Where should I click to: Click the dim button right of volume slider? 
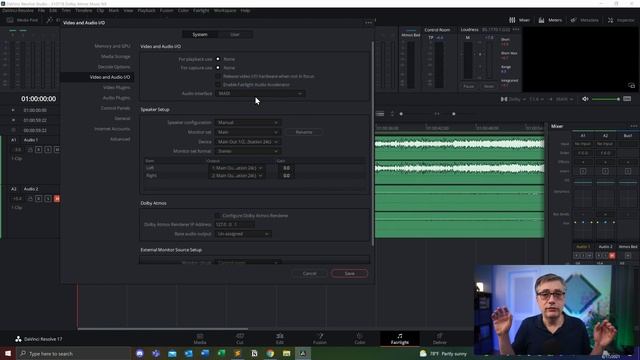click(x=627, y=99)
